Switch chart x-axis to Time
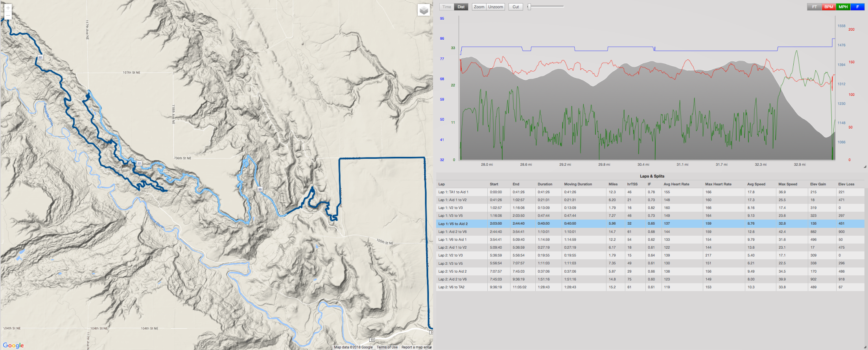868x350 pixels. (447, 7)
